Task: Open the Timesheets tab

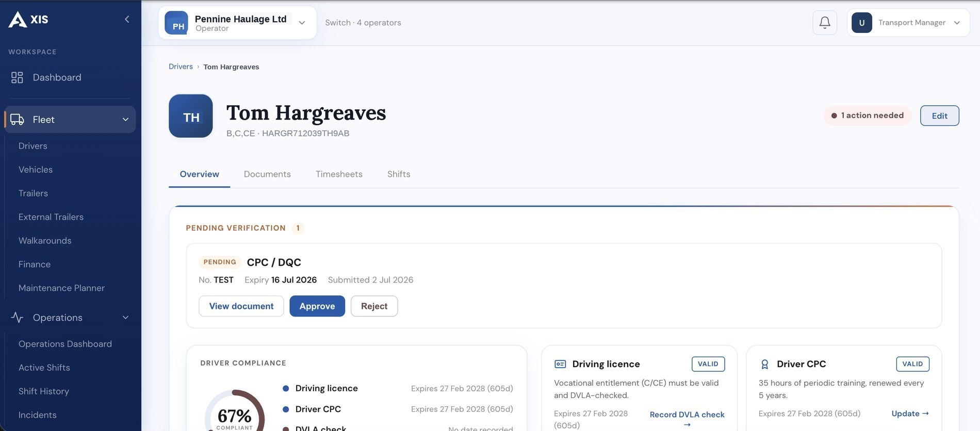Action: 339,174
